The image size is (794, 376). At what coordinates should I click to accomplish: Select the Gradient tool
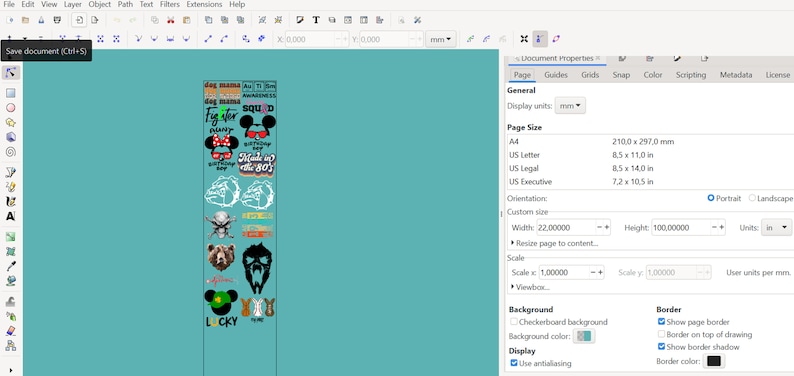tap(10, 237)
